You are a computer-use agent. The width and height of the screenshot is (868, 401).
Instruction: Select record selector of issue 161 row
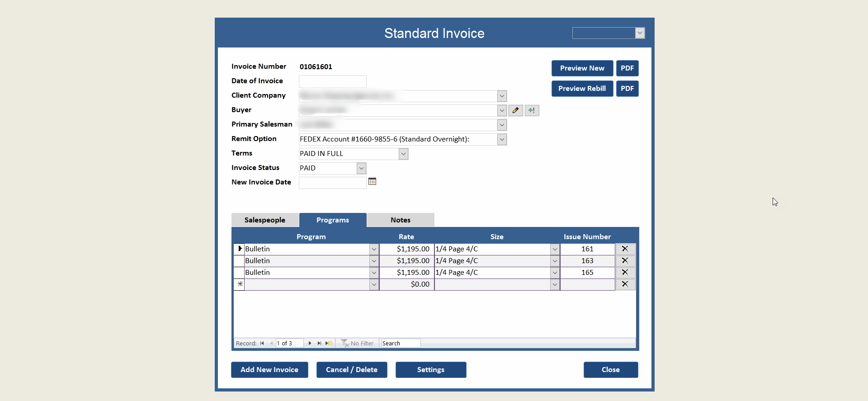pos(239,249)
